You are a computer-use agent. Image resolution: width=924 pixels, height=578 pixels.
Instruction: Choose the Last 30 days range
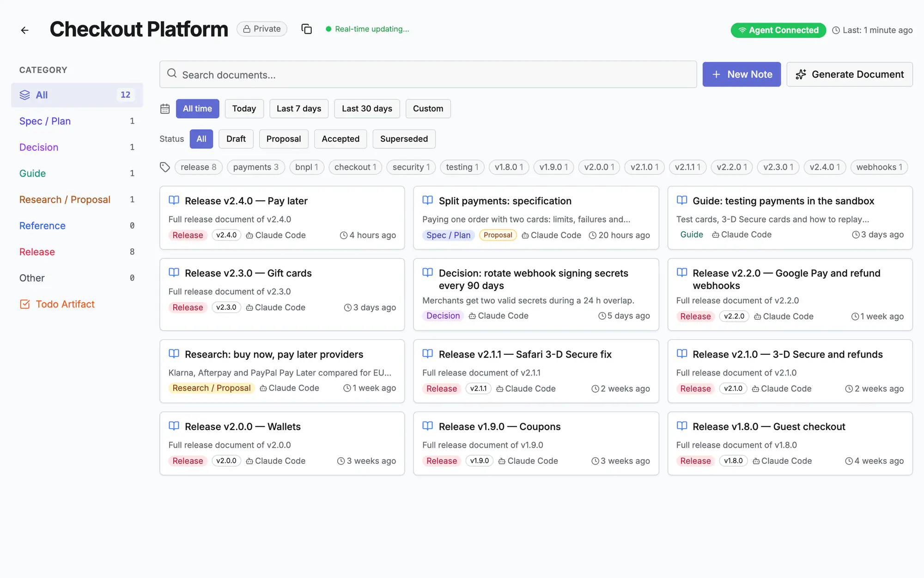pos(367,109)
